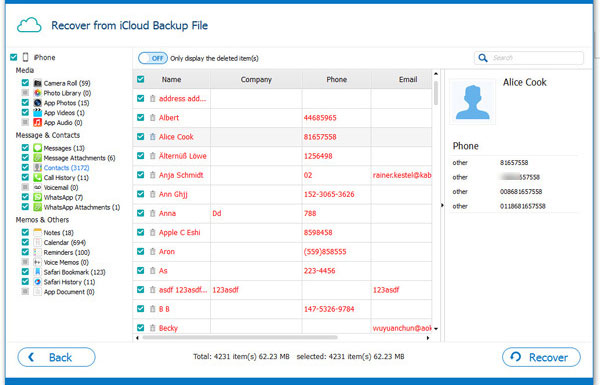Open Reminders (100) category
Viewport: 600px width, 385px height.
click(67, 253)
